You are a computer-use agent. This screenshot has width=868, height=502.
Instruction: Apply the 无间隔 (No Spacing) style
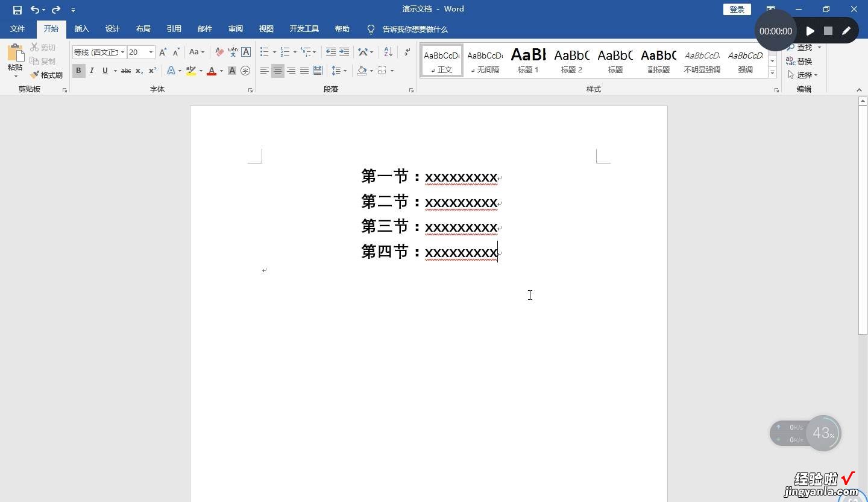click(x=485, y=60)
